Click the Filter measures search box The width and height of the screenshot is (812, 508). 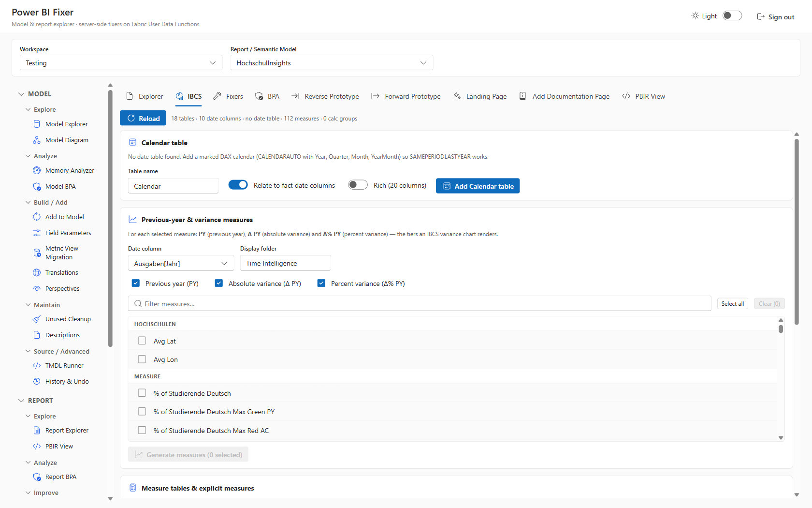click(420, 303)
